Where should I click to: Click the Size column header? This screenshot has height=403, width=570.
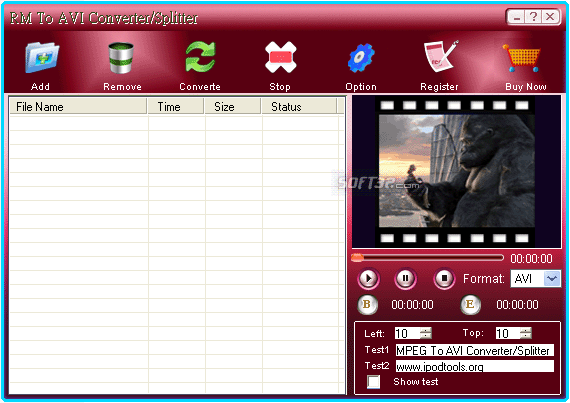point(233,106)
